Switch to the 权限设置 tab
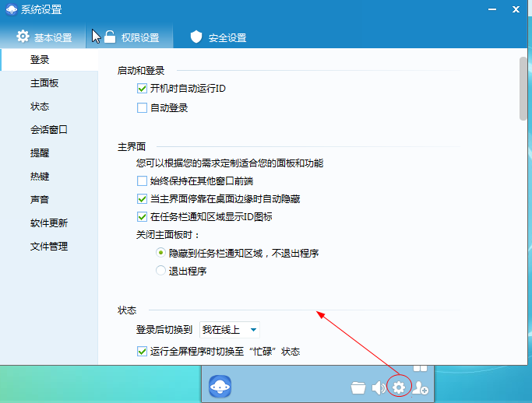Screen dimensions: 532x403 click(129, 37)
